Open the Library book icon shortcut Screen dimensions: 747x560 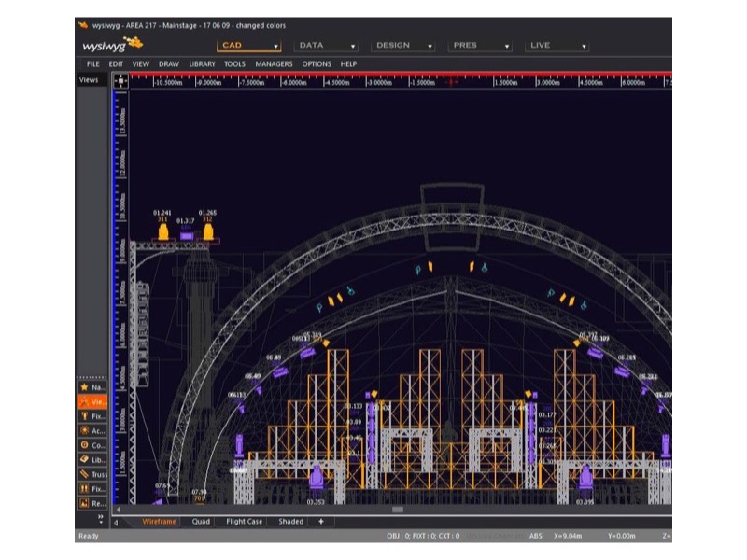tap(85, 459)
